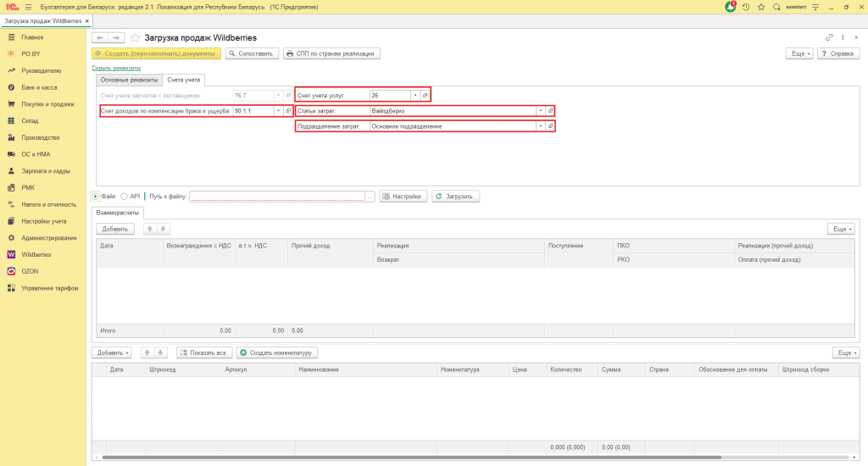Click the search magnifier in title bar
The image size is (868, 466).
point(776,7)
